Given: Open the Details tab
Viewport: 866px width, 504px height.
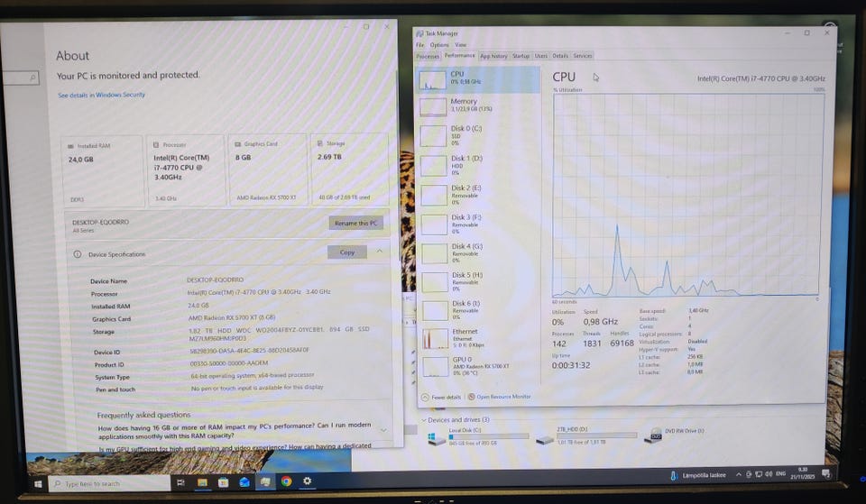Looking at the screenshot, I should click(560, 56).
